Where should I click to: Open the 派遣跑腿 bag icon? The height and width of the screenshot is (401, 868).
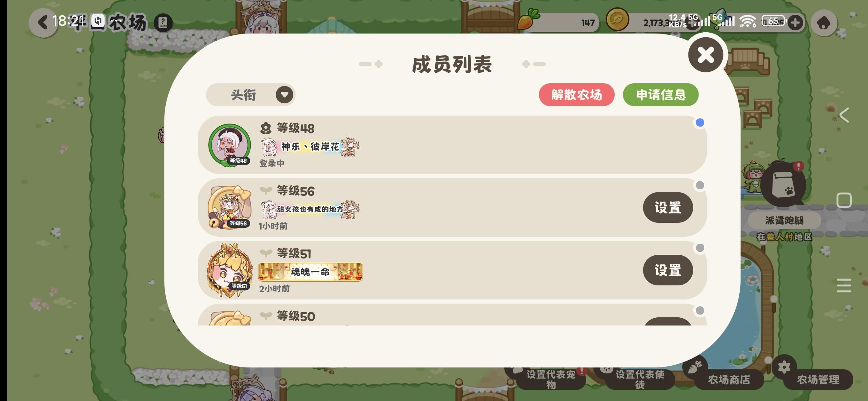tap(784, 185)
